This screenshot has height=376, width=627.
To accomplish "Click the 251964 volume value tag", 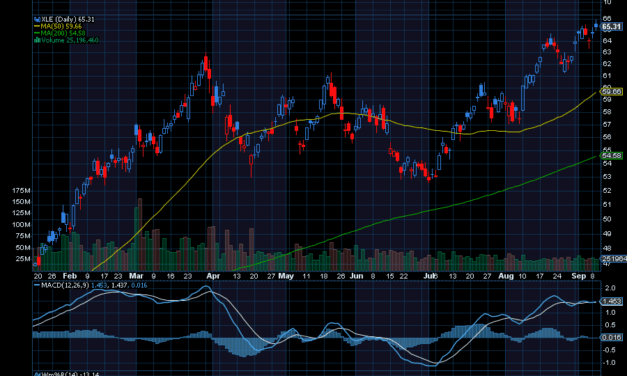I will point(614,259).
